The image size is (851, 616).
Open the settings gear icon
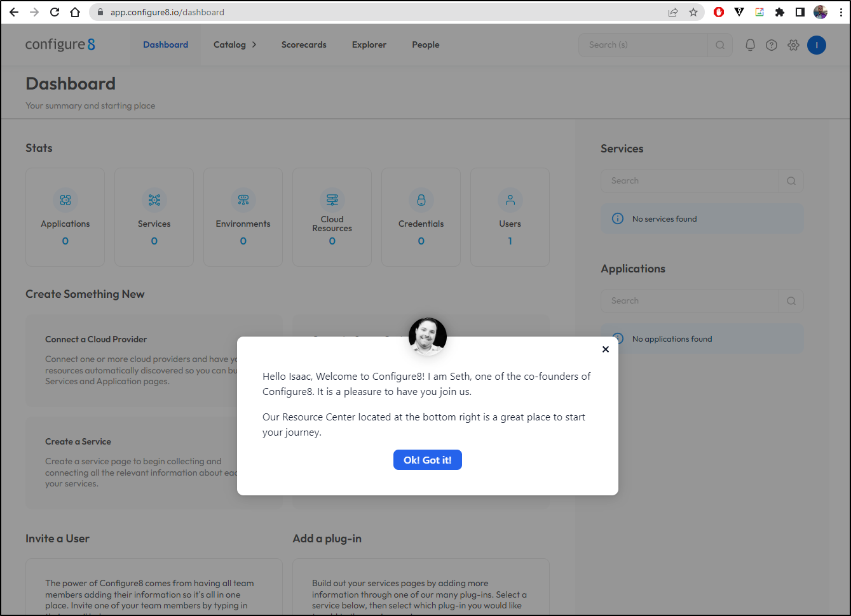tap(793, 44)
